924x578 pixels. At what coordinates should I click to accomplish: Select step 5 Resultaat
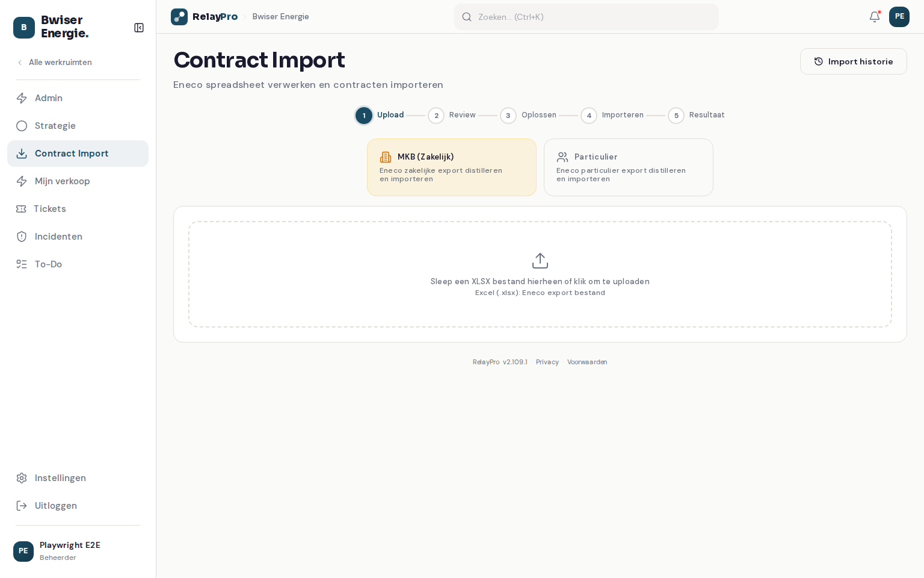click(697, 116)
